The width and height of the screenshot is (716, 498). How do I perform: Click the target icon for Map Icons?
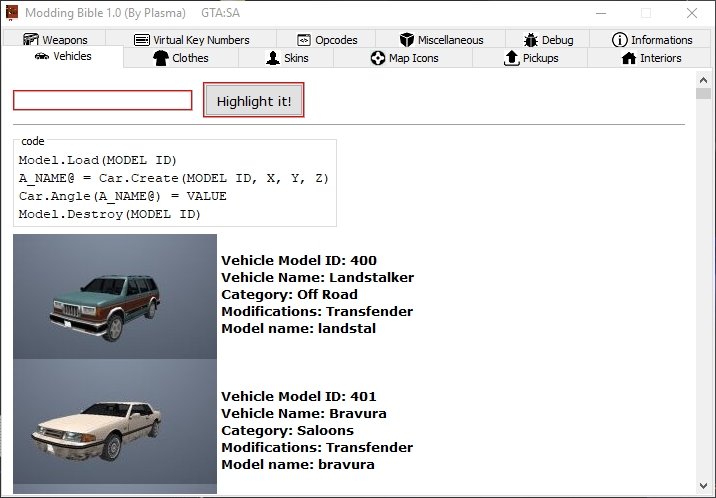(378, 58)
